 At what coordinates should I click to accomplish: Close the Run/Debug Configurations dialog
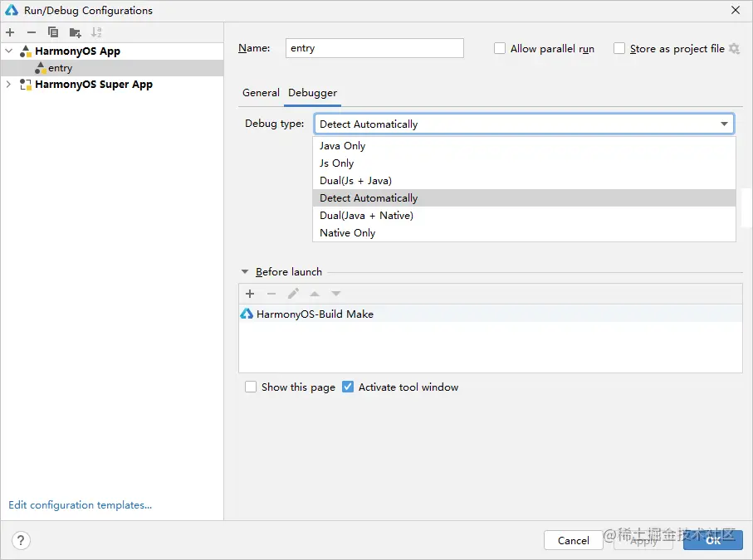(736, 10)
